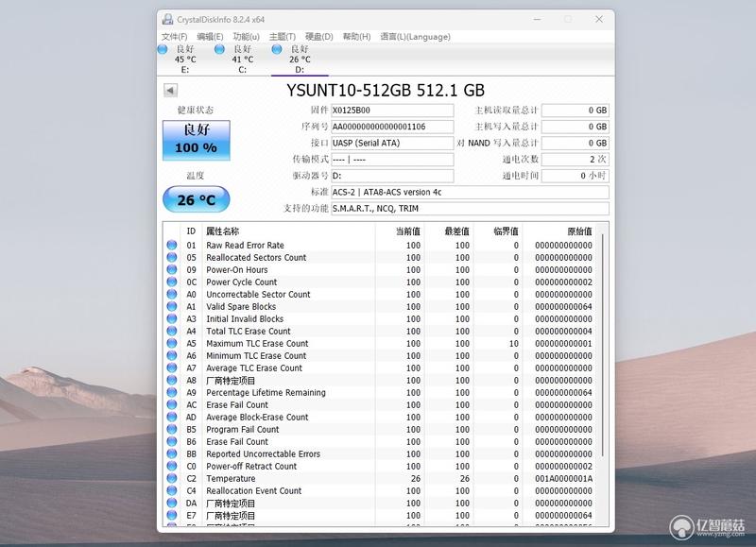Image resolution: width=756 pixels, height=547 pixels.
Task: Click the raw value 001A0000001A
Action: pyautogui.click(x=563, y=479)
